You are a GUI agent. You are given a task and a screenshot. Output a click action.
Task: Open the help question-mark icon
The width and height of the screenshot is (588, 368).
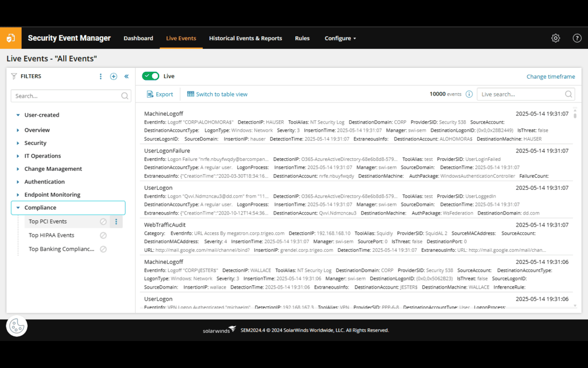tap(577, 38)
